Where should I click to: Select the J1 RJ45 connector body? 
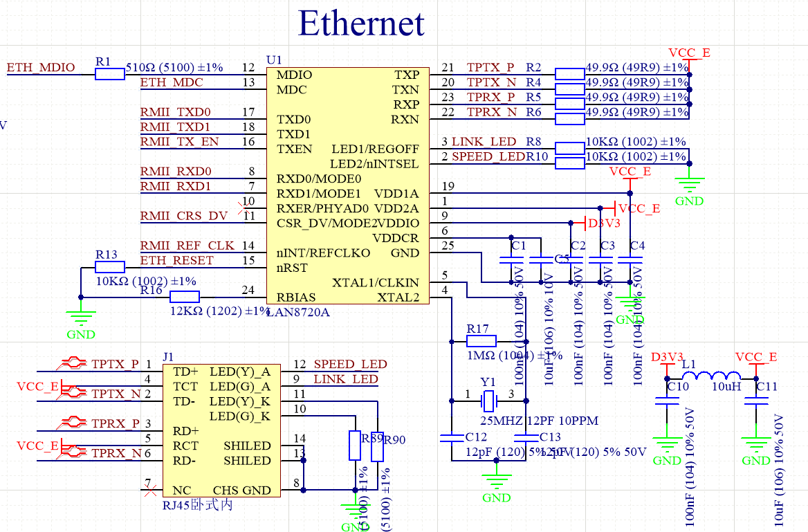[221, 430]
